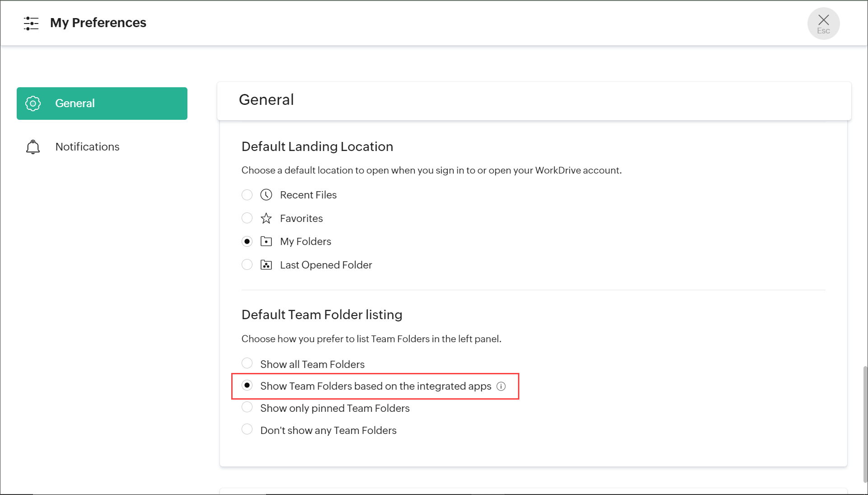Viewport: 868px width, 495px height.
Task: Switch to the Notifications tab
Action: click(x=102, y=147)
